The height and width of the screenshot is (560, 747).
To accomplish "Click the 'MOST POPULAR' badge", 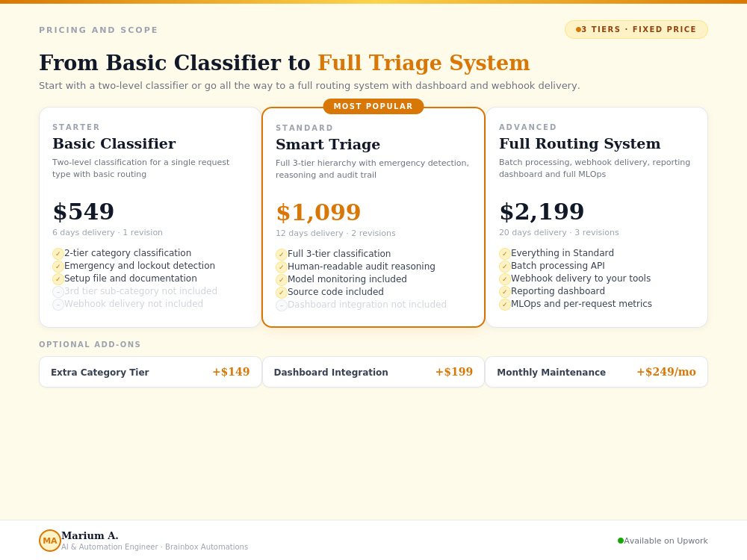I will click(x=373, y=106).
